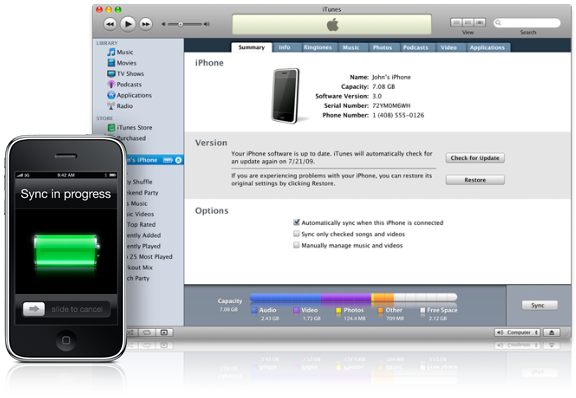Enable Manually manage music and videos

296,245
